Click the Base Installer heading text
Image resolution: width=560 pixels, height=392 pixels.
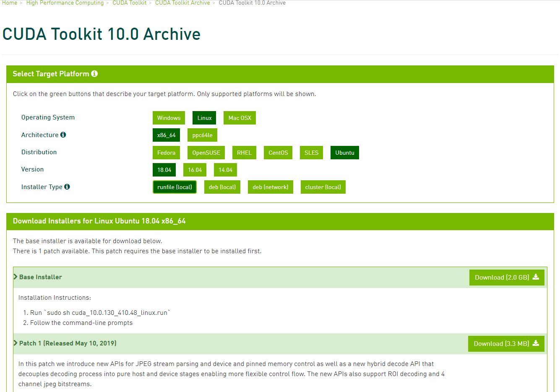[41, 277]
